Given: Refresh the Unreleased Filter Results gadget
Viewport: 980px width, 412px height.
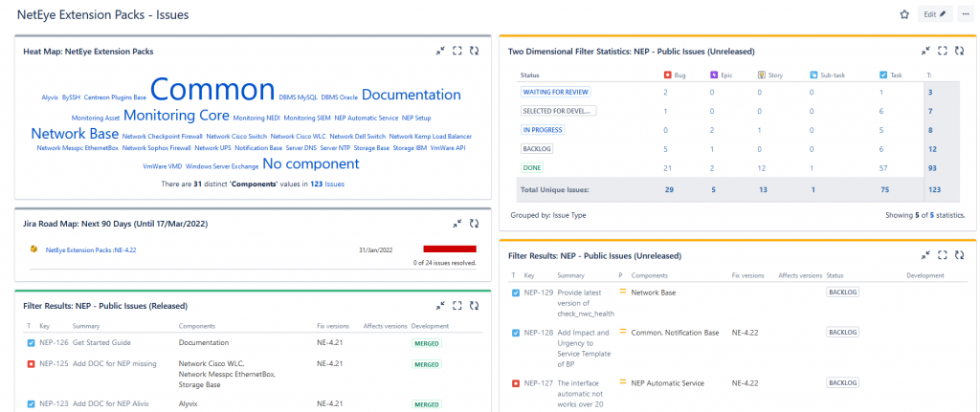Looking at the screenshot, I should click(x=959, y=255).
